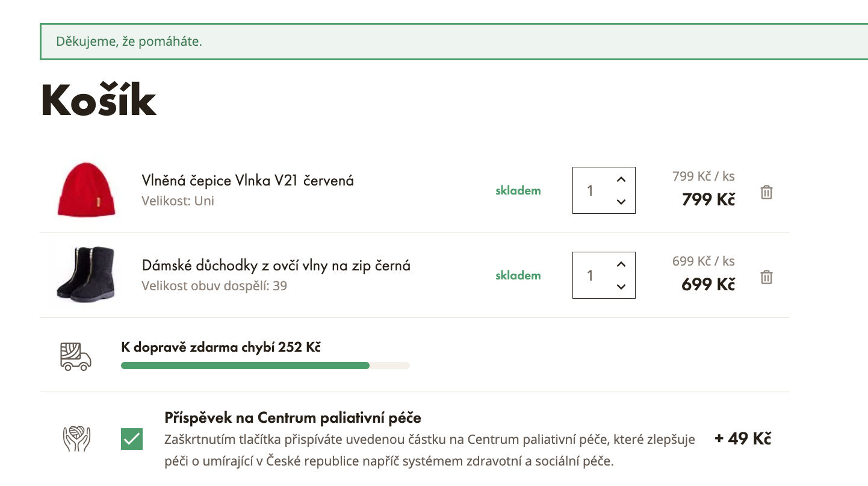
Task: Click the Příspěvek na Centrum paliativní péče heading
Action: tap(293, 417)
